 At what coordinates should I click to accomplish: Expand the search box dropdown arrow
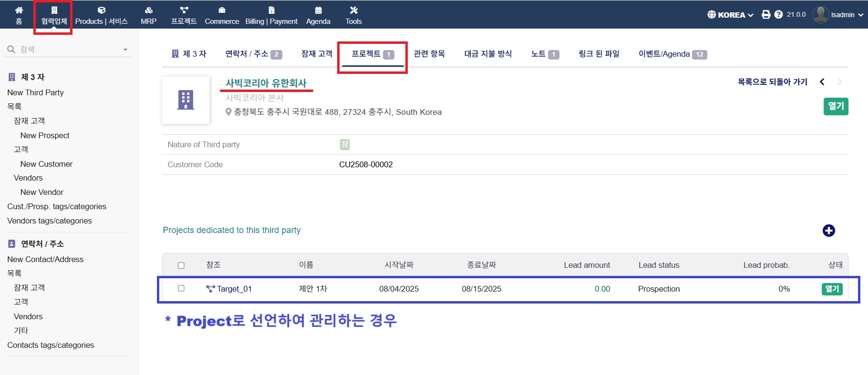(x=125, y=50)
